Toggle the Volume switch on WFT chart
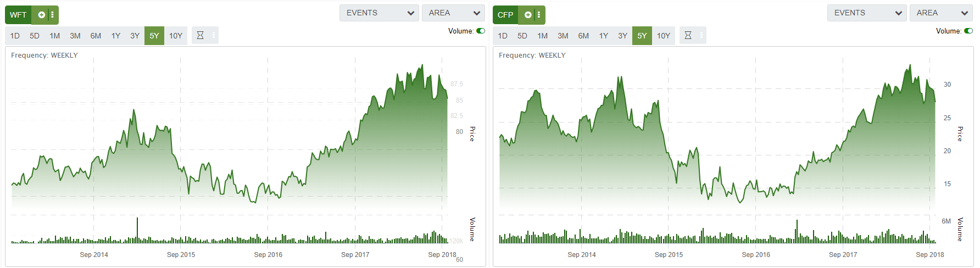The width and height of the screenshot is (980, 268). pyautogui.click(x=481, y=31)
